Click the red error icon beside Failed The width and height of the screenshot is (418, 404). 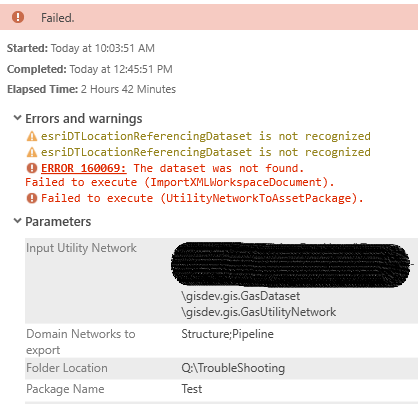tap(18, 17)
